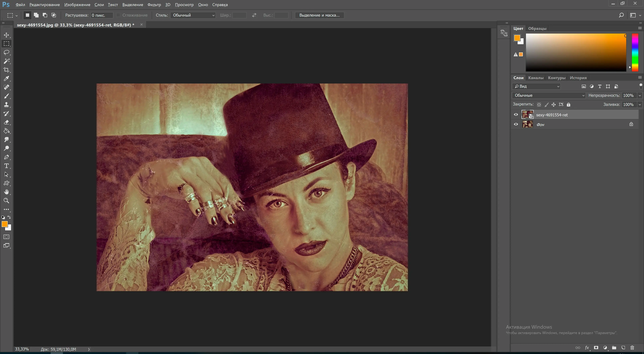Switch to the Каналы tab
The image size is (644, 354).
coord(535,77)
